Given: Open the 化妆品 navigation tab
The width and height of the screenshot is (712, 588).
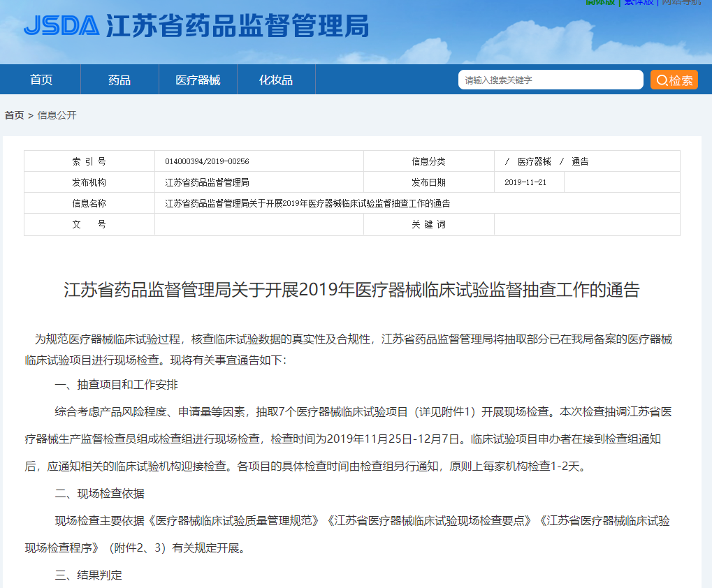Looking at the screenshot, I should [x=276, y=80].
